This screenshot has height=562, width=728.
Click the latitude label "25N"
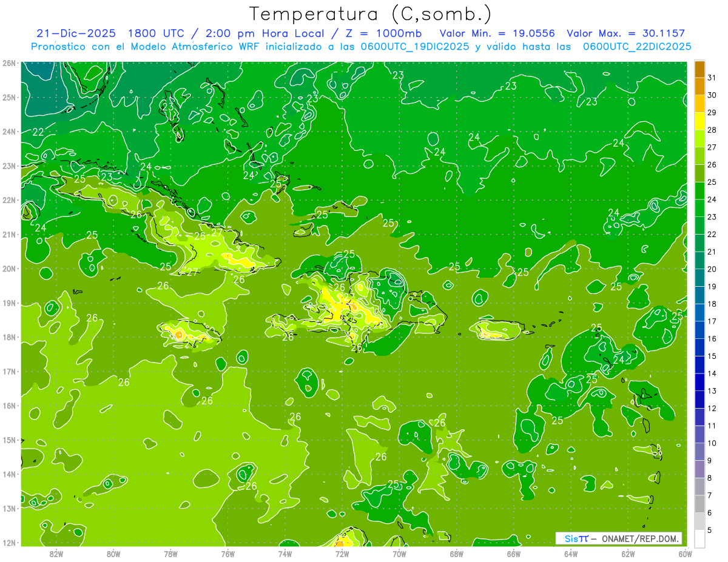click(9, 98)
